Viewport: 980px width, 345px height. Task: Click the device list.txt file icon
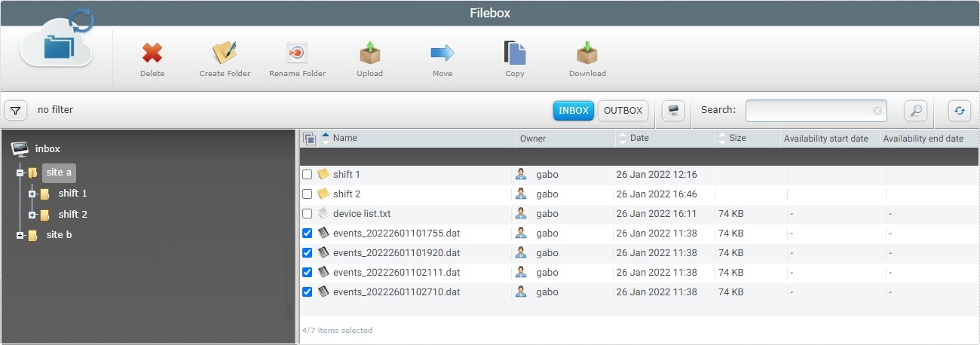click(323, 213)
